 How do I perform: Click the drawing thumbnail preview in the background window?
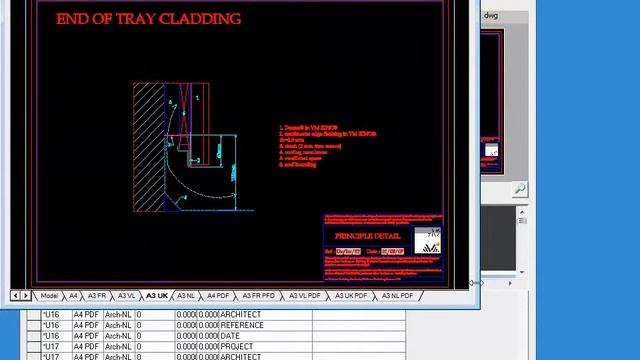[x=492, y=102]
